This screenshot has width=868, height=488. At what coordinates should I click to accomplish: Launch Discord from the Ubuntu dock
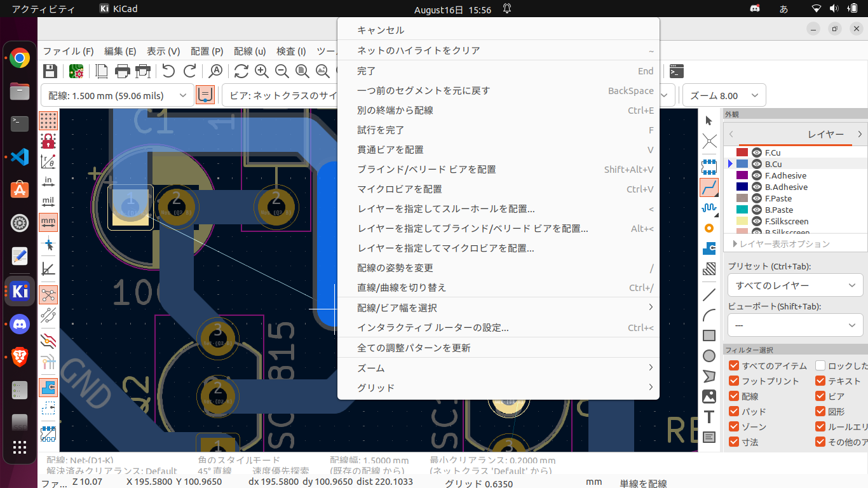coord(20,325)
